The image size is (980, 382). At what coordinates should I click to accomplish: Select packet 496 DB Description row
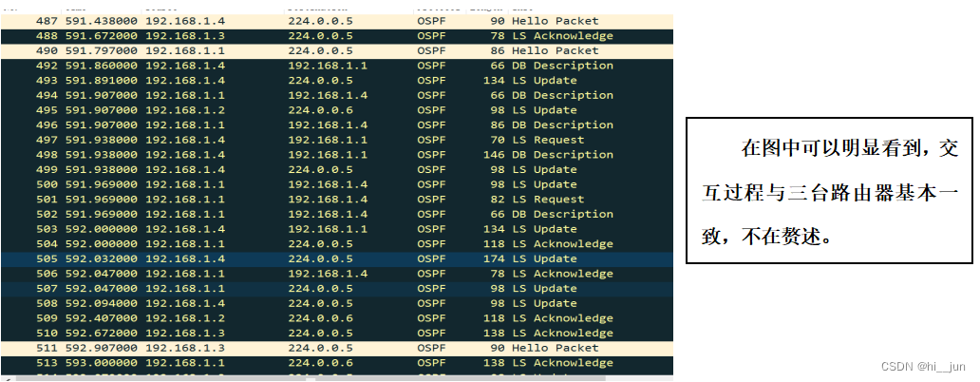[337, 125]
